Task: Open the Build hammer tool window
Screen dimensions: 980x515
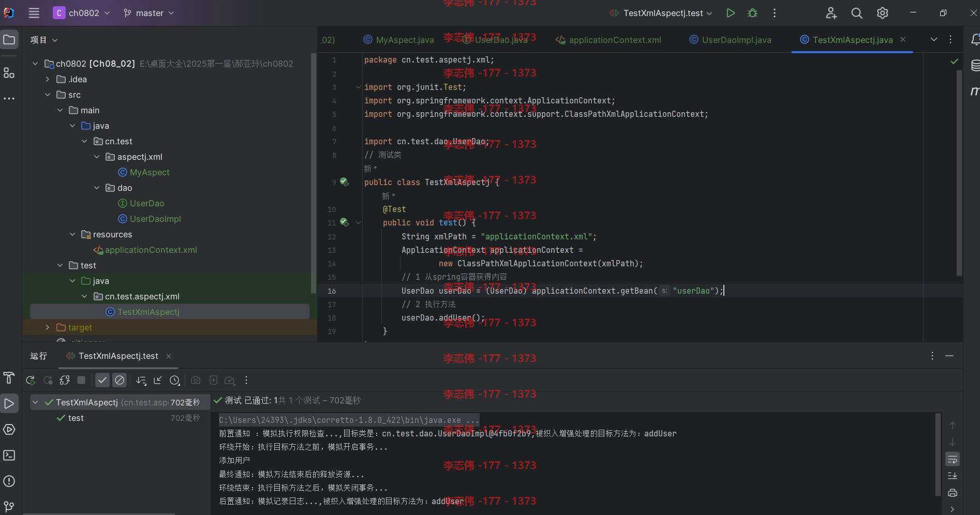Action: [9, 378]
